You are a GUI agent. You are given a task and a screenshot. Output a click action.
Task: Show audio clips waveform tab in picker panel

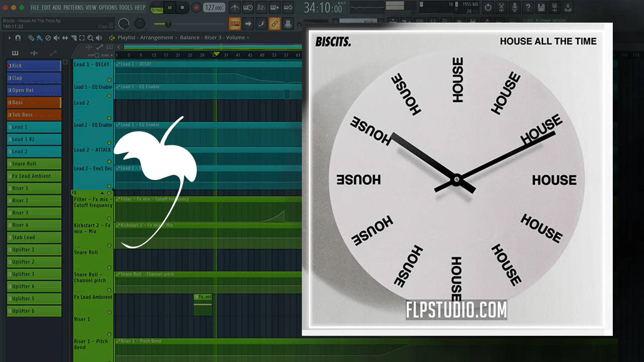[x=34, y=53]
